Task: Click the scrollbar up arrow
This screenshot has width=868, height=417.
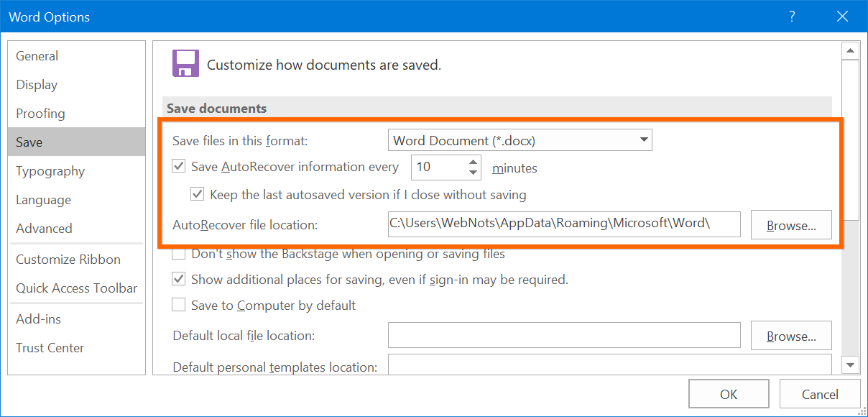Action: [851, 49]
